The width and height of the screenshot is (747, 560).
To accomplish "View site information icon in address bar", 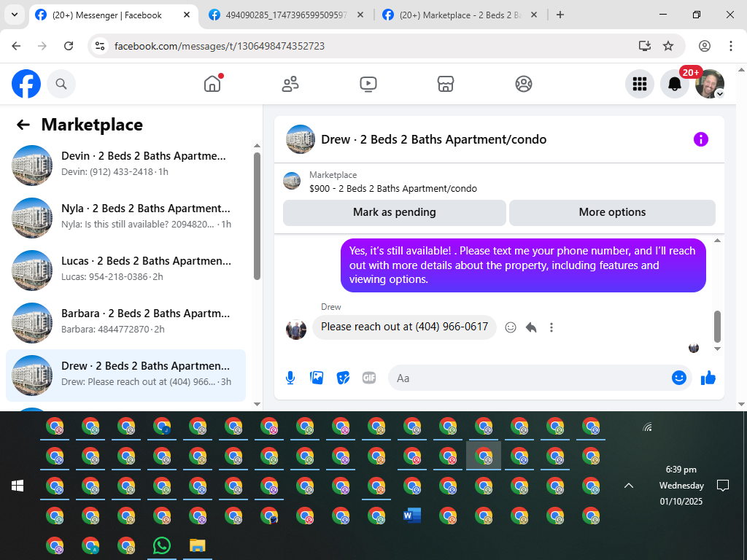I will pyautogui.click(x=100, y=46).
